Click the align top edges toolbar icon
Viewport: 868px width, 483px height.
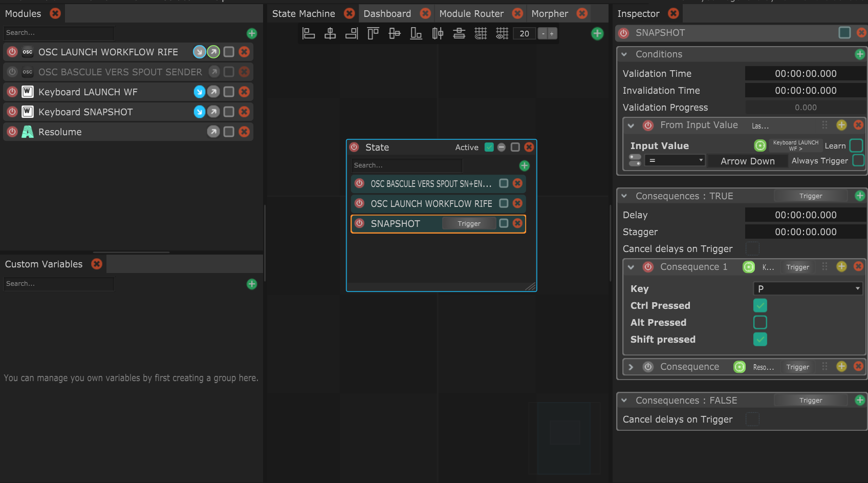(x=373, y=34)
